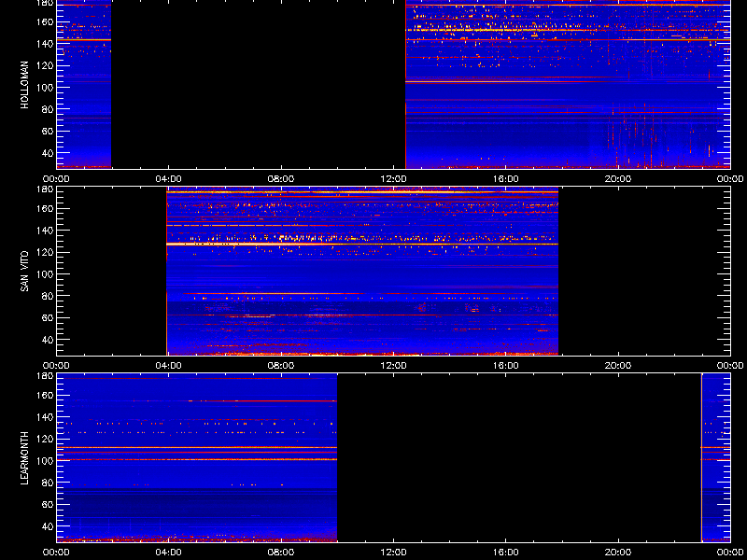This screenshot has width=747, height=560.
Task: Click the HOLLOMAN station axis label
Action: pyautogui.click(x=25, y=85)
